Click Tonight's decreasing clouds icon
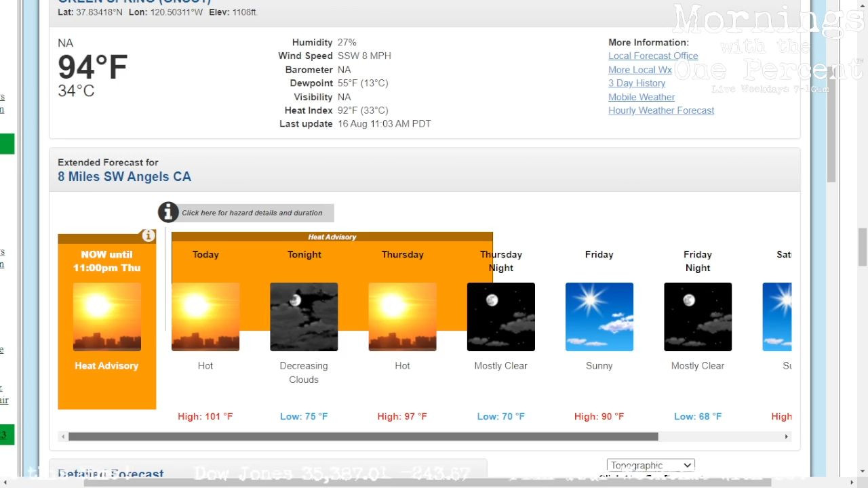The image size is (868, 488). [x=304, y=317]
